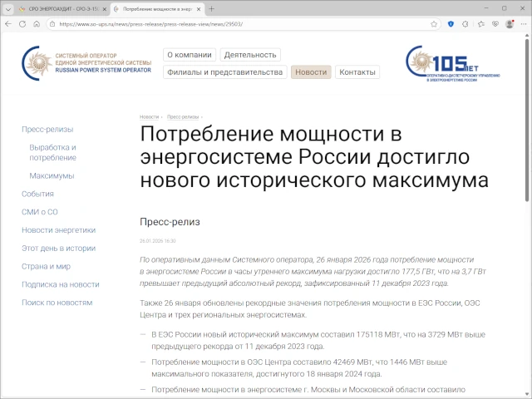Open the browser settings ellipsis menu
The image size is (532, 399).
tap(524, 24)
